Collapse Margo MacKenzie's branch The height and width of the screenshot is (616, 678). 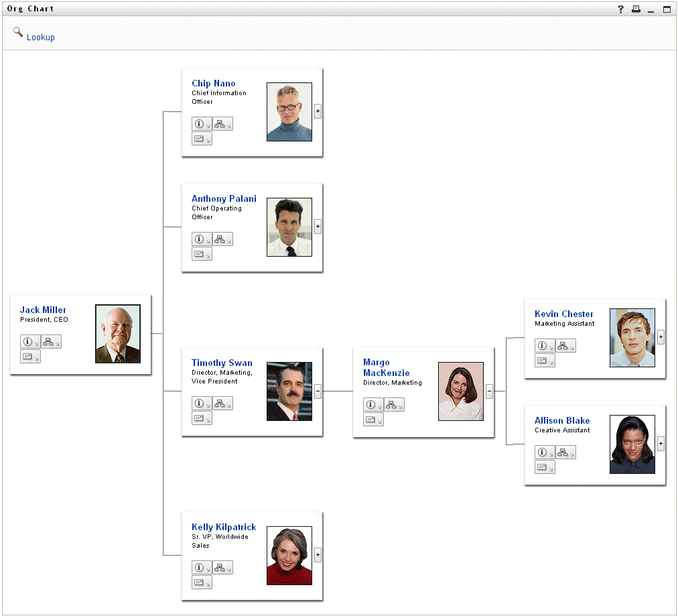[x=489, y=391]
